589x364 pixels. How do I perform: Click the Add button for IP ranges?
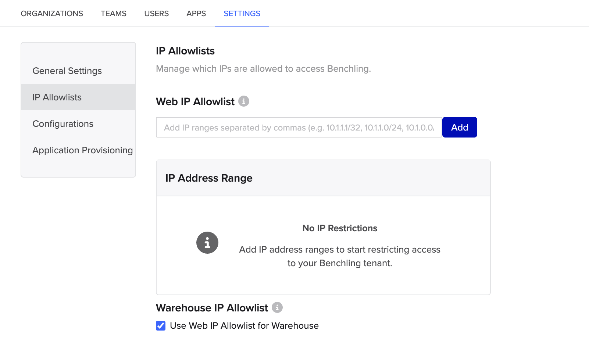tap(459, 127)
